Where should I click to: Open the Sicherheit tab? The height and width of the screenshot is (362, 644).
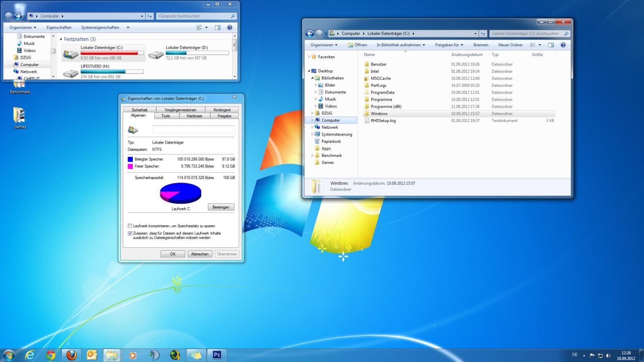tap(139, 110)
